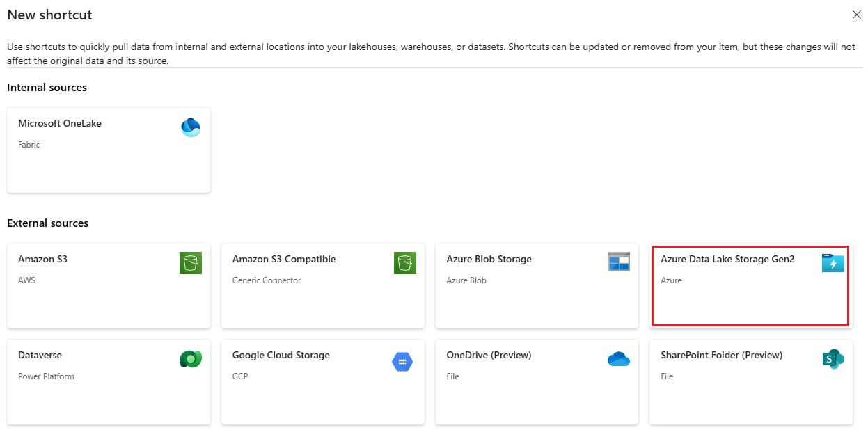The image size is (868, 437).
Task: Open Azure Data Lake Storage Gen2 title
Action: 727,259
